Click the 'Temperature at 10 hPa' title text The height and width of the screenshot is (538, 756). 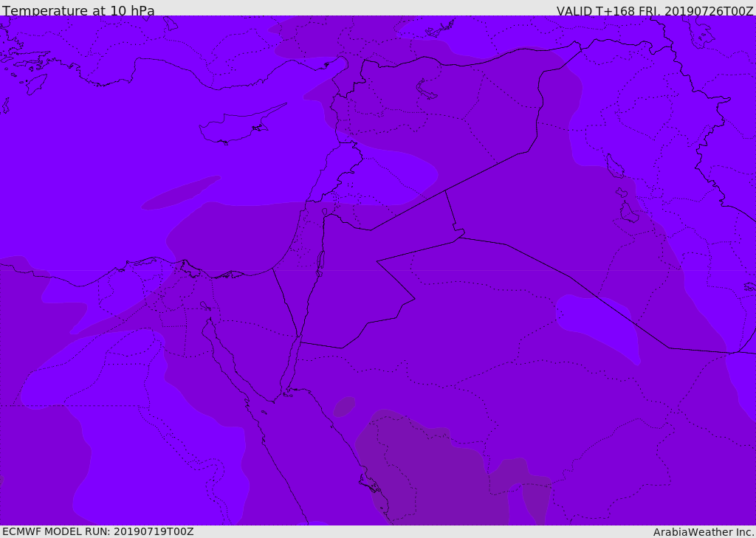(x=78, y=10)
